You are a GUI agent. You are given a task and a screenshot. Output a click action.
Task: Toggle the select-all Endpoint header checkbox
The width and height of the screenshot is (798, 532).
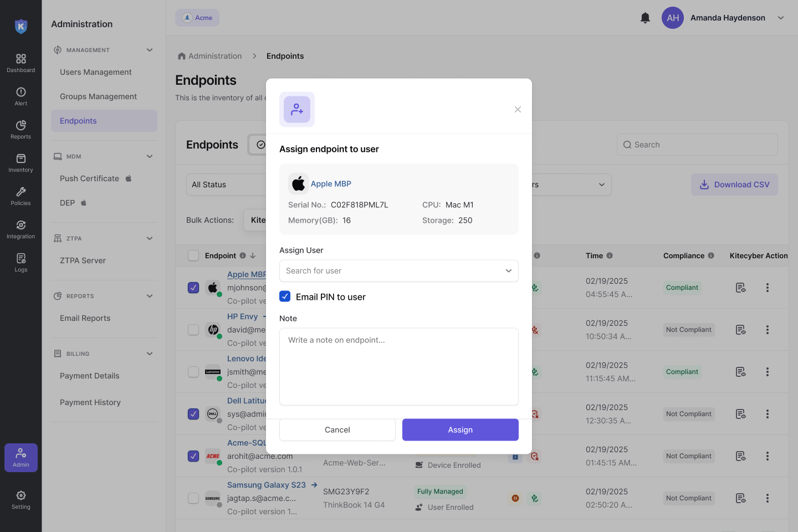[x=193, y=255]
